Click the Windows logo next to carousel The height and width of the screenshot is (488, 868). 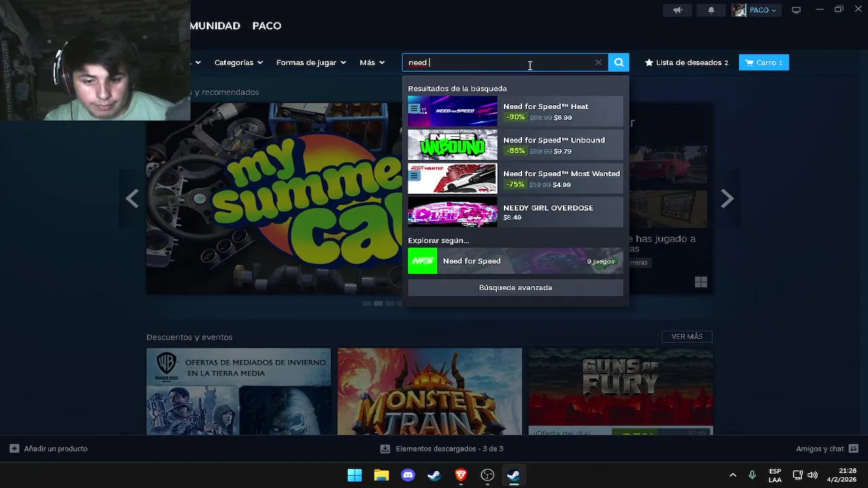pyautogui.click(x=701, y=282)
